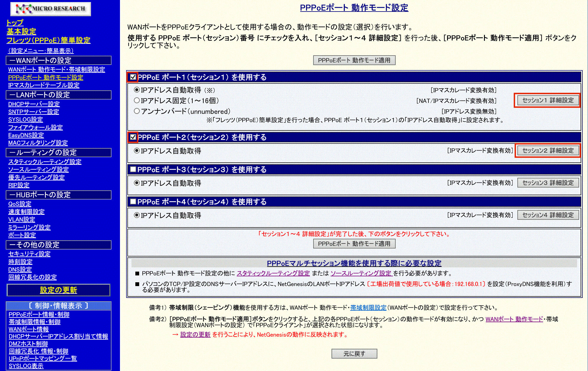The height and width of the screenshot is (371, 588).
Task: Open VLAN設定
Action: (x=22, y=220)
